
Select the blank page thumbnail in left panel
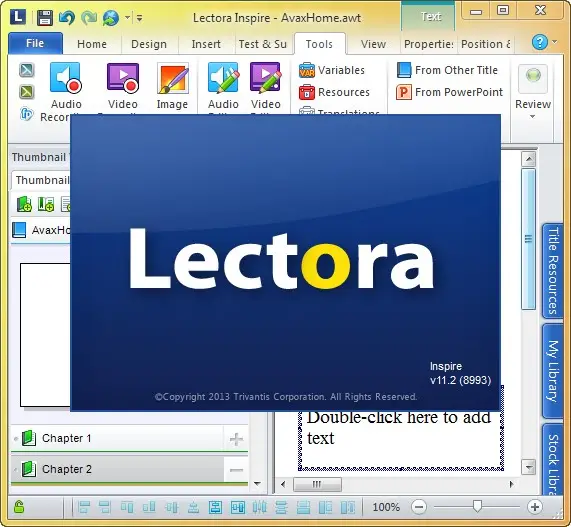click(45, 334)
